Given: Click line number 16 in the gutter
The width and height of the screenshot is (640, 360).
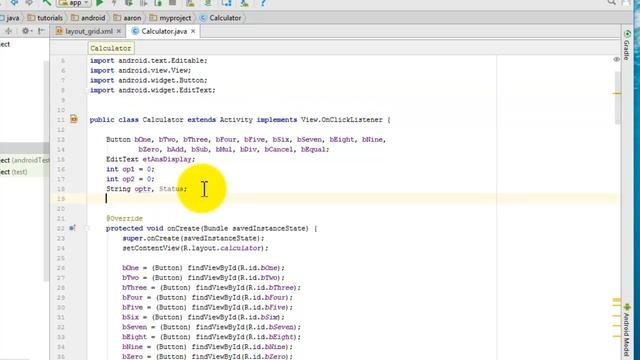Looking at the screenshot, I should pyautogui.click(x=61, y=169).
